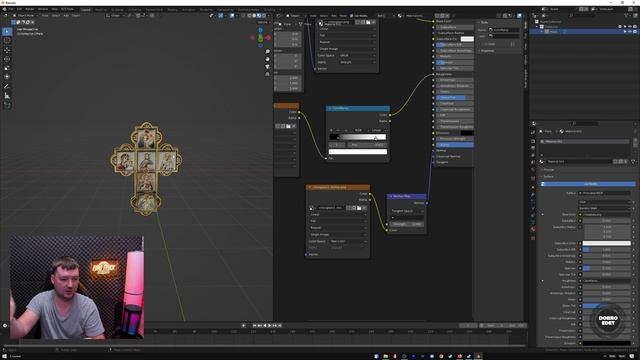Switch to Geometry Nodes workspace tab

[249, 9]
